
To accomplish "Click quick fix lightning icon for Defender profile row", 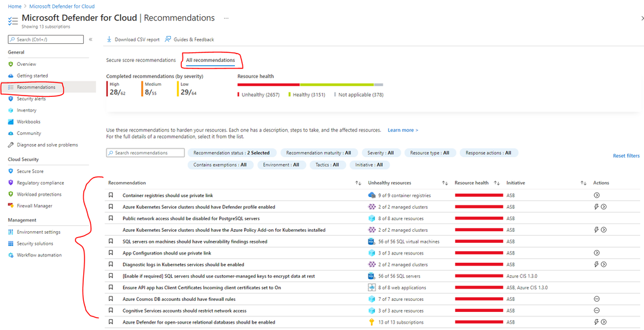I will pyautogui.click(x=597, y=207).
